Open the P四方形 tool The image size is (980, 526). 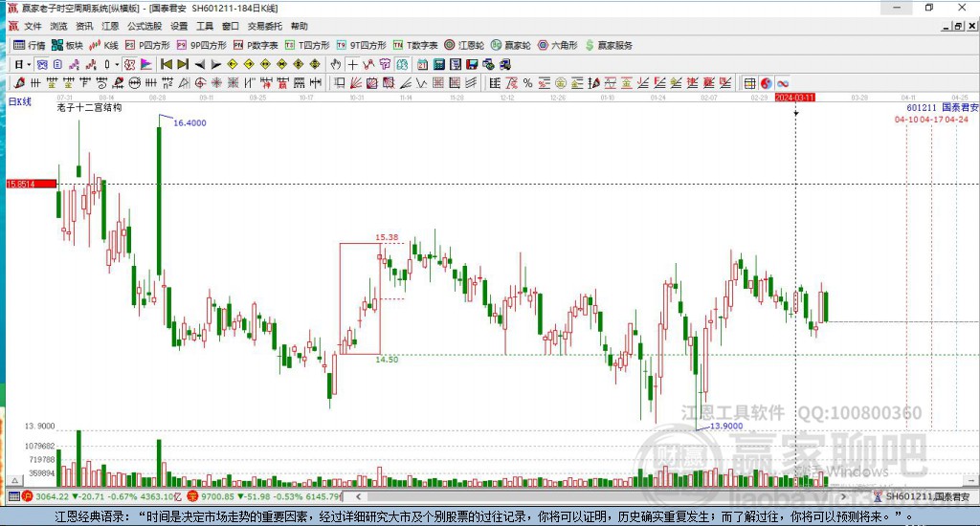[x=147, y=45]
